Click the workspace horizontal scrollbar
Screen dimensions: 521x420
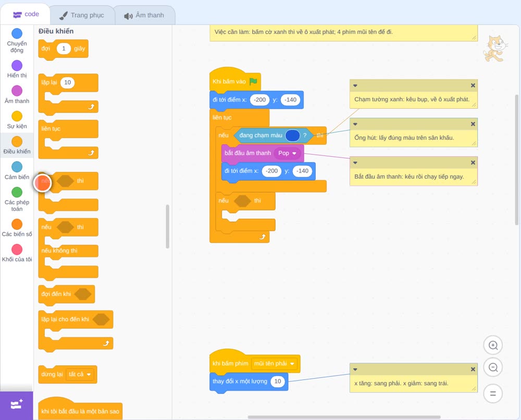pyautogui.click(x=344, y=417)
